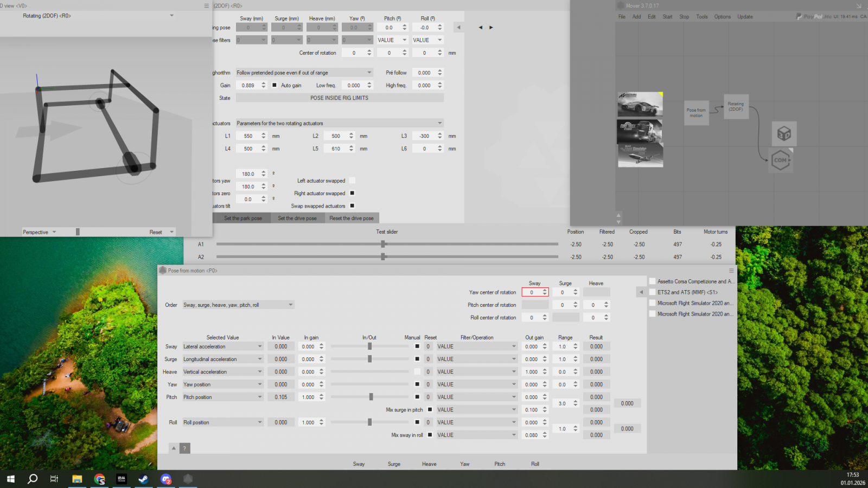
Task: Click the question mark help icon
Action: coord(184,448)
